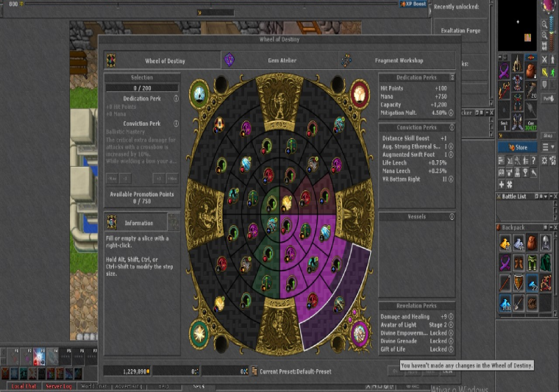
Task: Select the Wheel of Destiny tab
Action: click(x=163, y=60)
